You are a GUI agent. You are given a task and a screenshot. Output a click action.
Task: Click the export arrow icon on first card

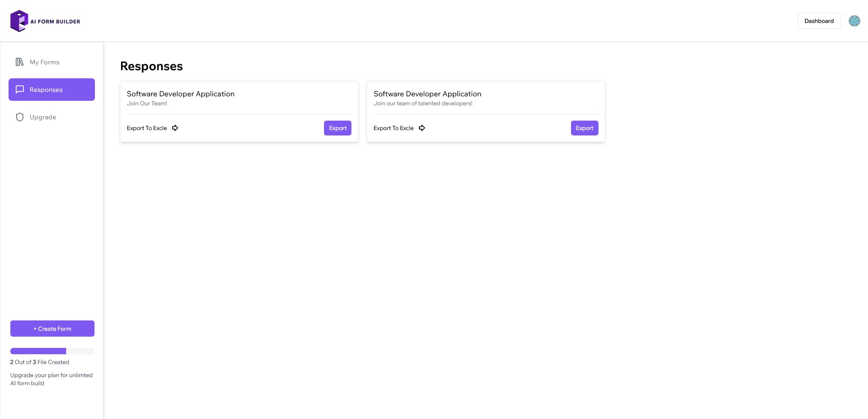tap(175, 128)
